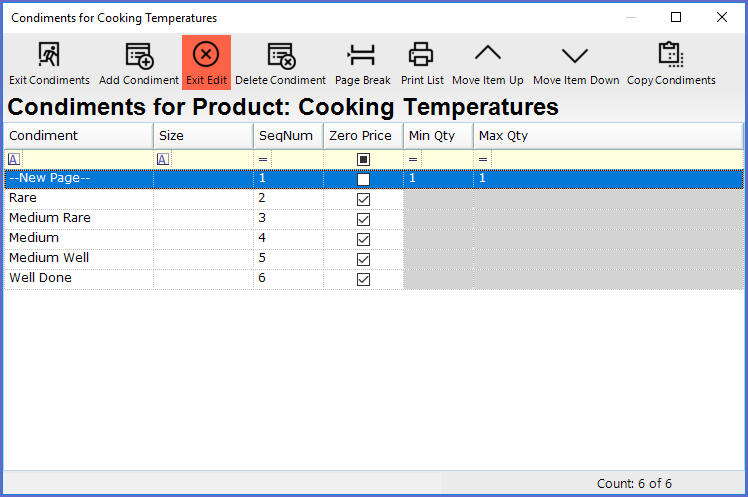748x497 pixels.
Task: Select the Well Done condiment row
Action: point(78,278)
